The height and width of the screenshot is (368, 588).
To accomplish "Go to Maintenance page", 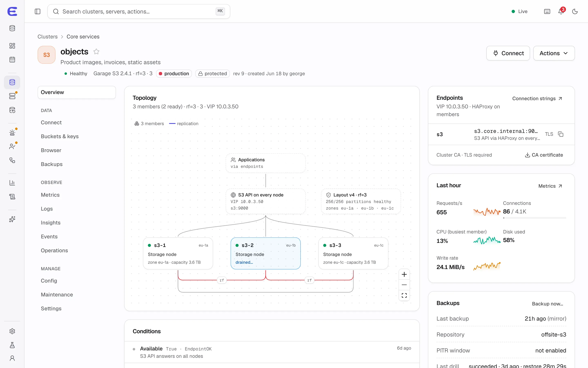I will coord(57,294).
